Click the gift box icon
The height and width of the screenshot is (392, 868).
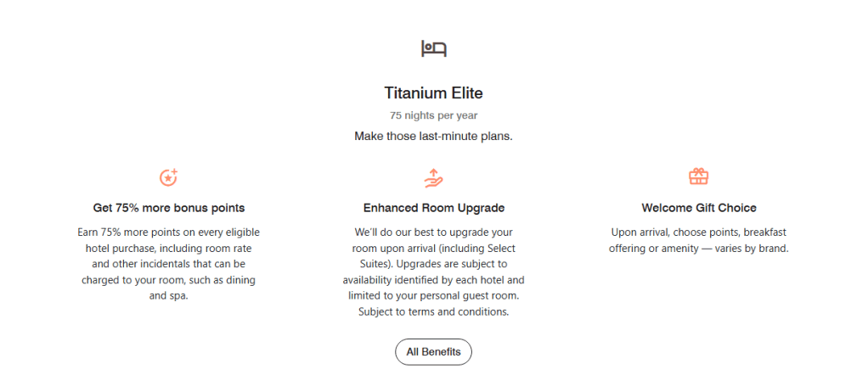point(698,176)
